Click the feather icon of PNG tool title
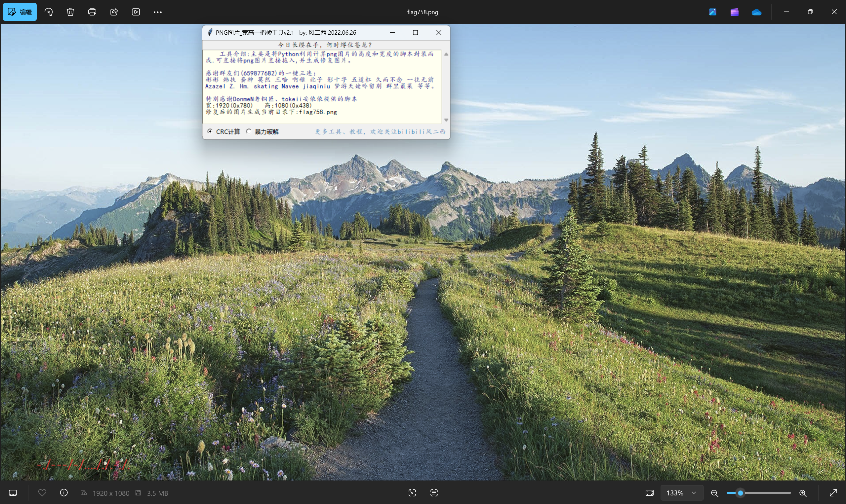 tap(210, 32)
